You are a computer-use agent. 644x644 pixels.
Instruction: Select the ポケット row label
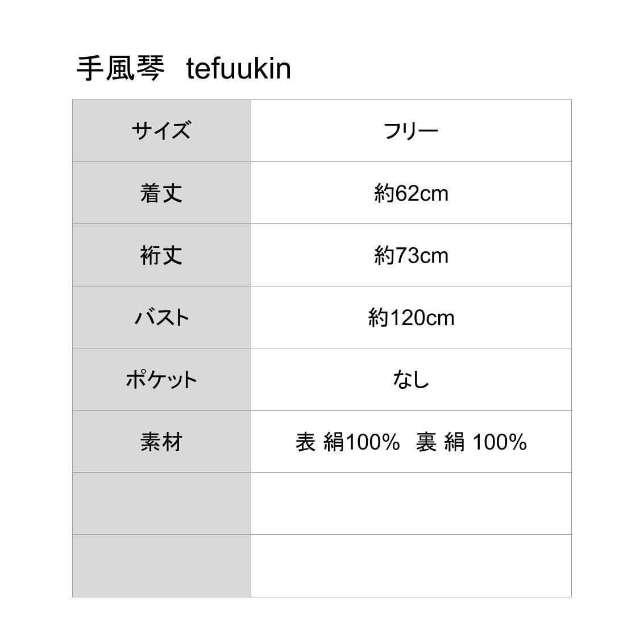point(161,379)
